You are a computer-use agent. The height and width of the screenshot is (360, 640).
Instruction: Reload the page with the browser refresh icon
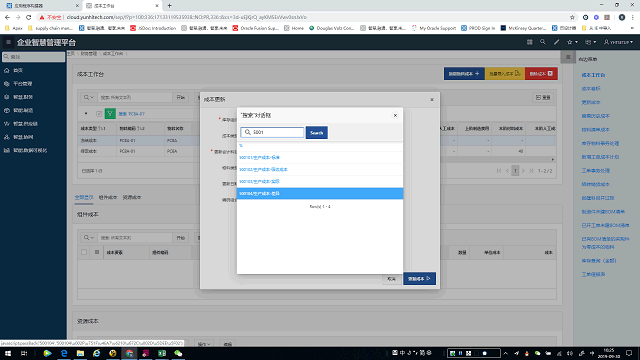click(x=29, y=17)
